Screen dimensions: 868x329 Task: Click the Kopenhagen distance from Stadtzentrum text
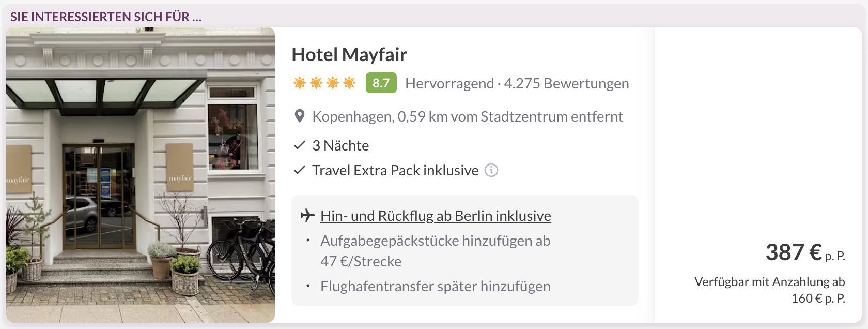click(468, 116)
